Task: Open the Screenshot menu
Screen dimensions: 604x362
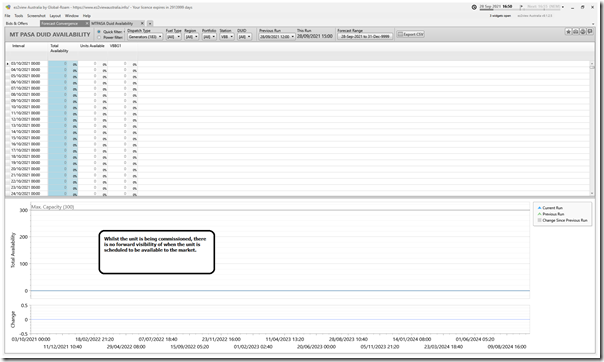Action: point(36,16)
